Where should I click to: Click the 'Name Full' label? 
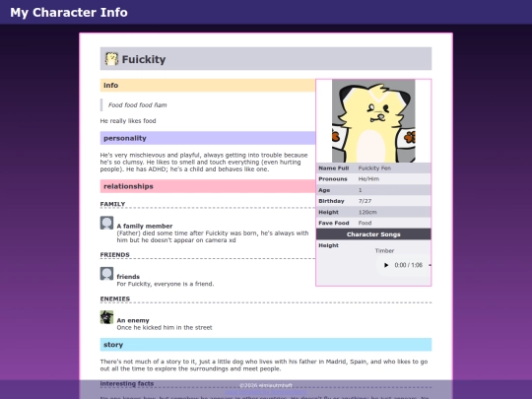[334, 167]
